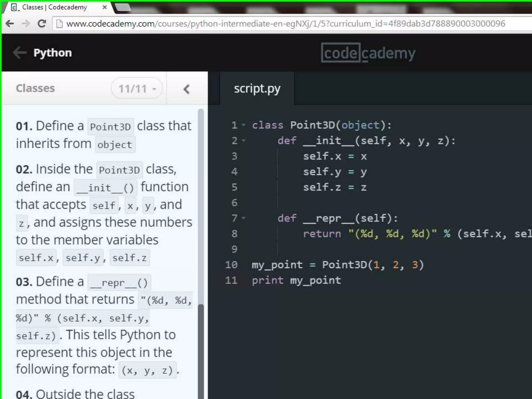The image size is (532, 399).
Task: Collapse the __init__ fold on line 2
Action: coord(243,141)
